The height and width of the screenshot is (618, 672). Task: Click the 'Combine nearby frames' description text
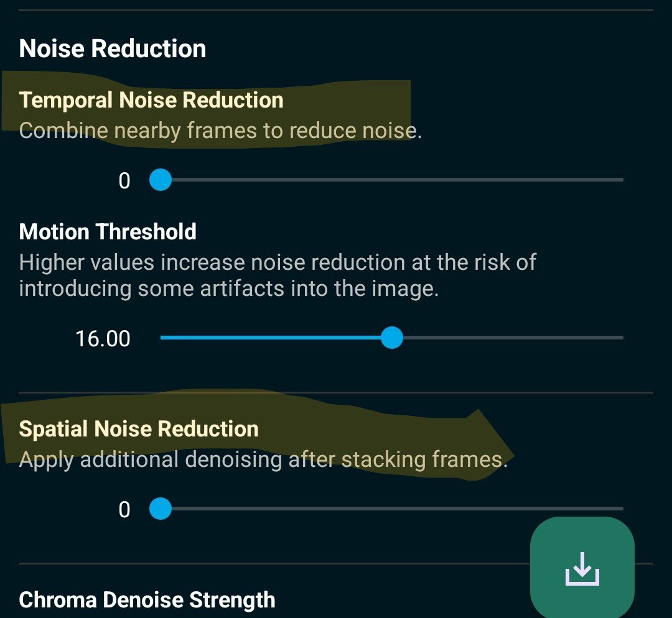(x=220, y=131)
